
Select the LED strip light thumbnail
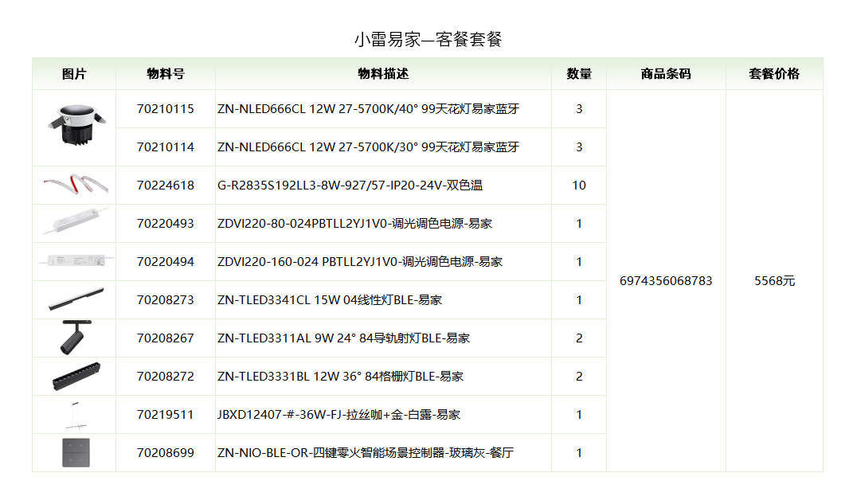tap(74, 185)
